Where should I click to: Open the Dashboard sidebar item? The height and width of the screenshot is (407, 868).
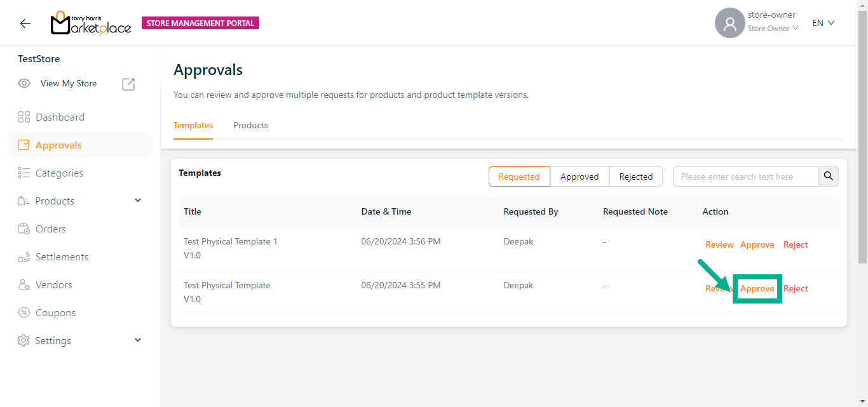tap(60, 117)
